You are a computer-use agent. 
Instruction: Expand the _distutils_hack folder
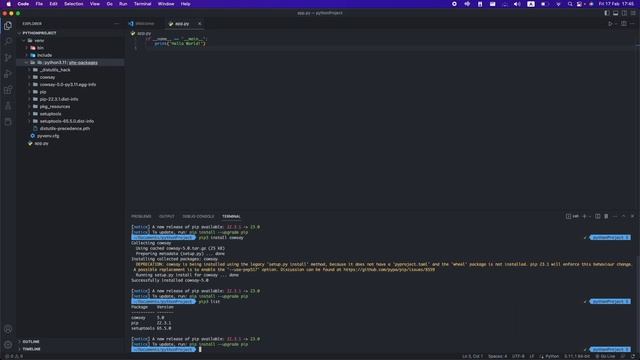pos(70,70)
